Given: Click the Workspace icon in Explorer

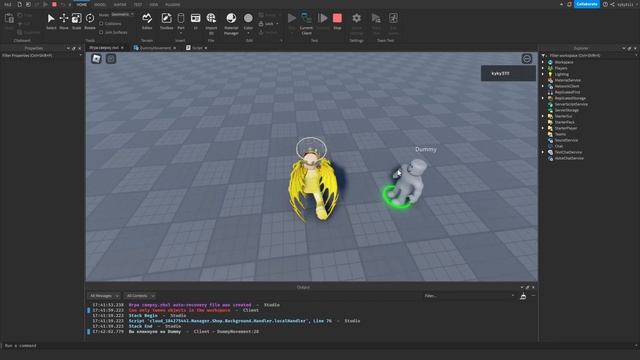Looking at the screenshot, I should pyautogui.click(x=550, y=62).
